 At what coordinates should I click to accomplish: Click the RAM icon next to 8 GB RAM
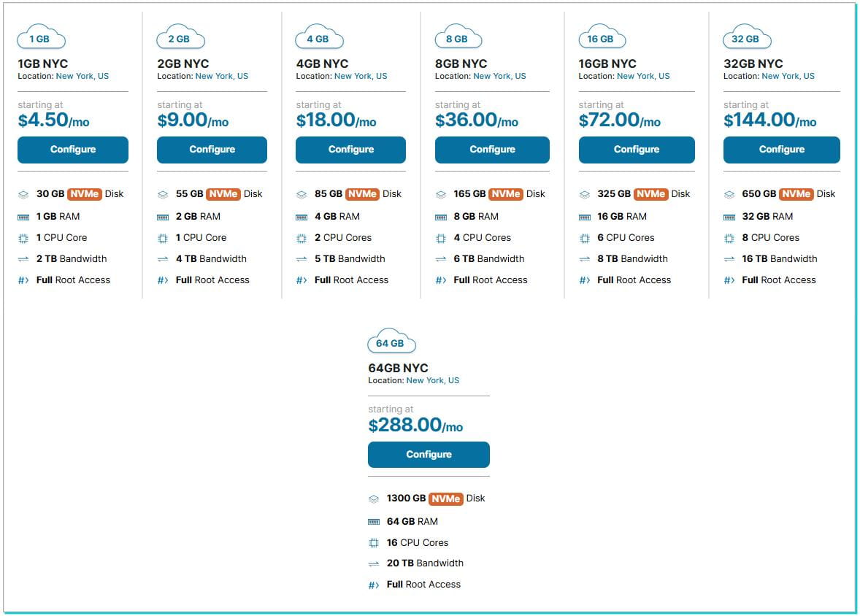pos(440,217)
